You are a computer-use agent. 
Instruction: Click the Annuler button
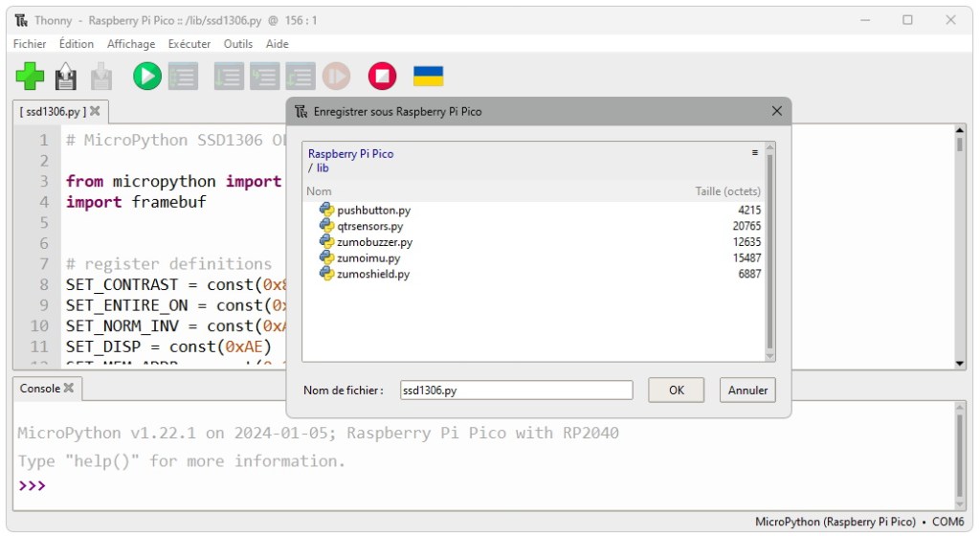747,391
